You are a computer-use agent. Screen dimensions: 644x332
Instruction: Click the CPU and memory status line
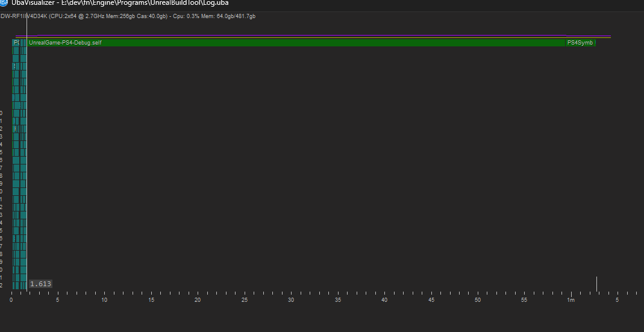coord(128,16)
